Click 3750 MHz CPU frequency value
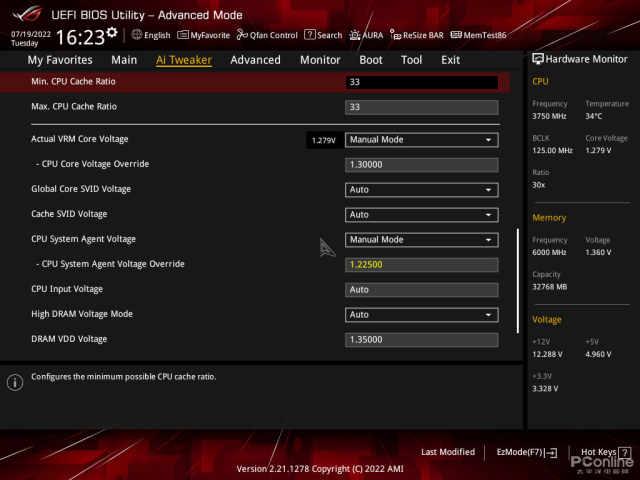The width and height of the screenshot is (640, 480). tap(549, 116)
